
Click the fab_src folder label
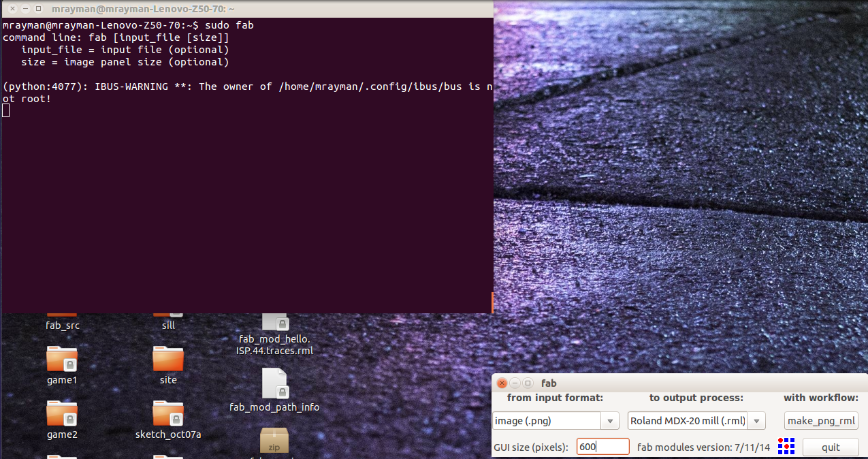coord(63,326)
